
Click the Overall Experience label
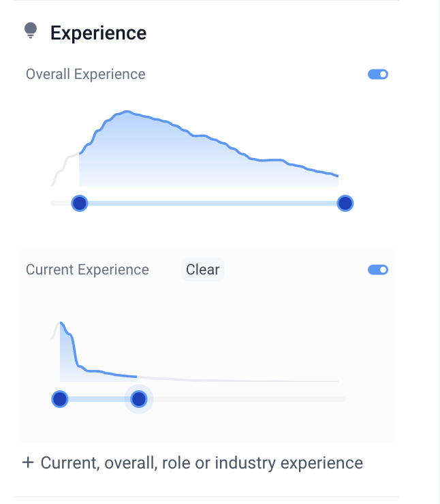coord(85,74)
